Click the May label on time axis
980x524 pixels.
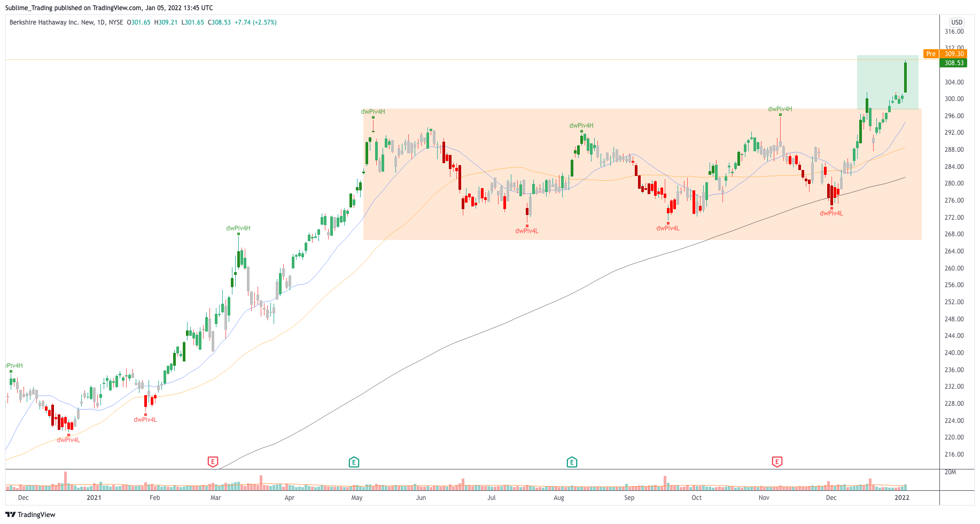[357, 498]
